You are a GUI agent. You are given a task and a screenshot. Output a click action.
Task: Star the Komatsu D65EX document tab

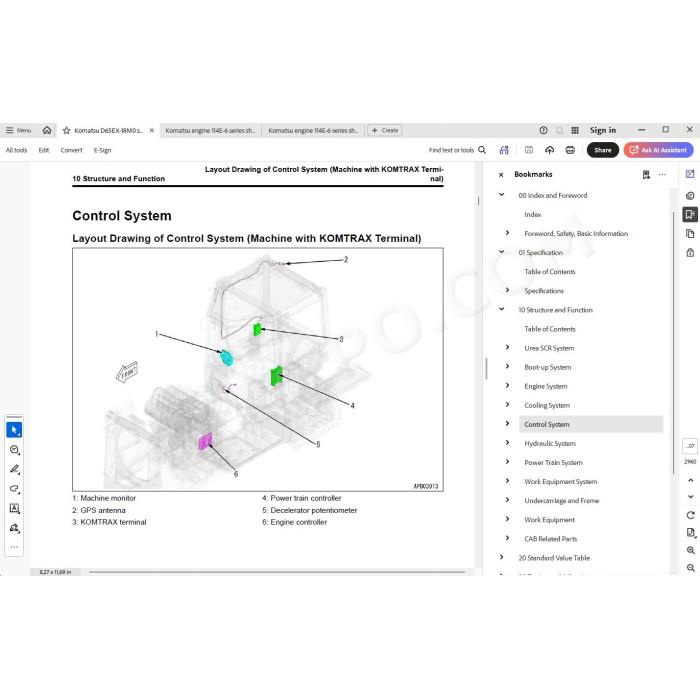coord(67,130)
